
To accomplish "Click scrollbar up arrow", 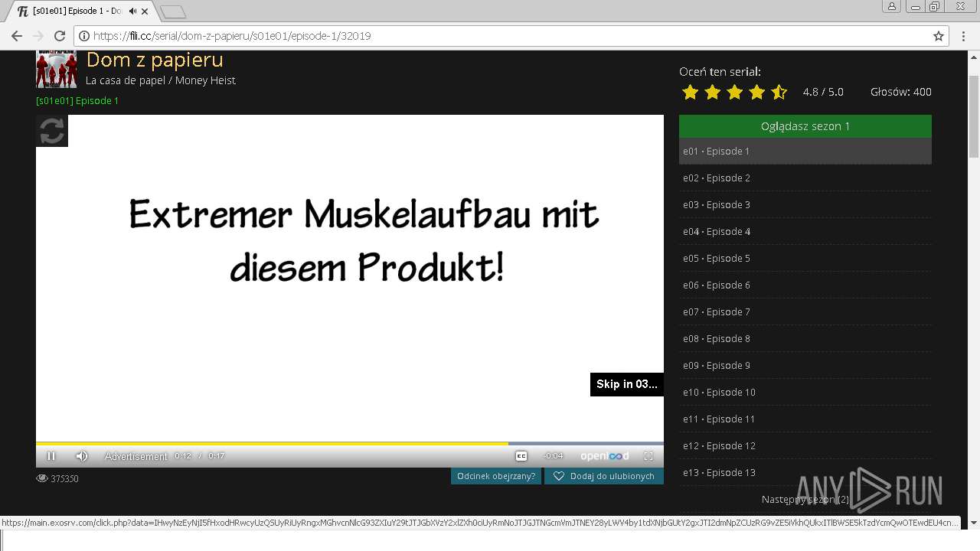I will pos(974,56).
